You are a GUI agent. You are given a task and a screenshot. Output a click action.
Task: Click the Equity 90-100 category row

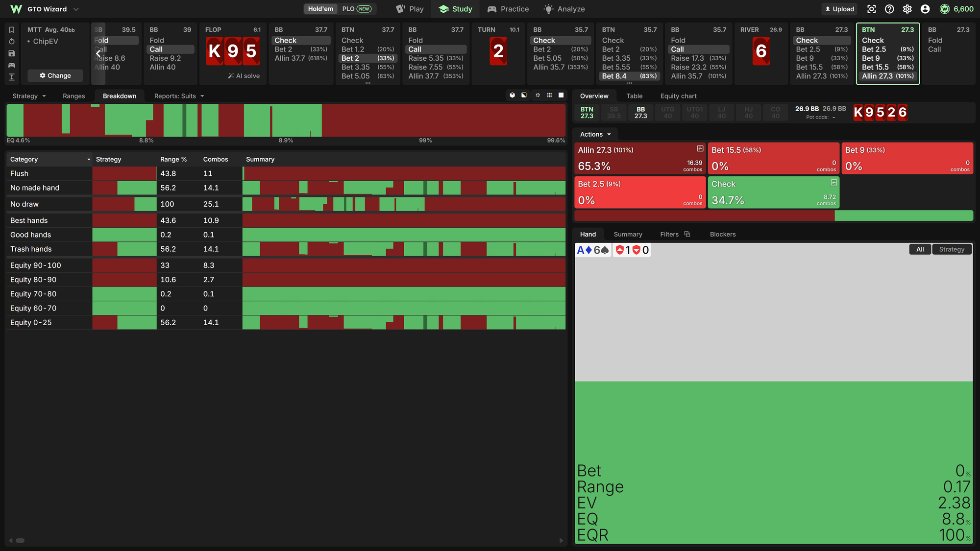[286, 265]
